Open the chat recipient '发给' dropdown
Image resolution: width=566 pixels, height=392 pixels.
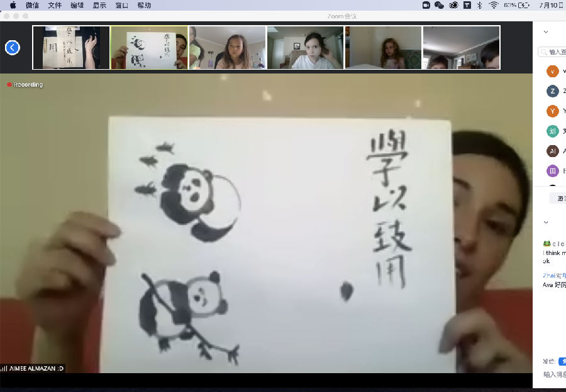[x=562, y=361]
